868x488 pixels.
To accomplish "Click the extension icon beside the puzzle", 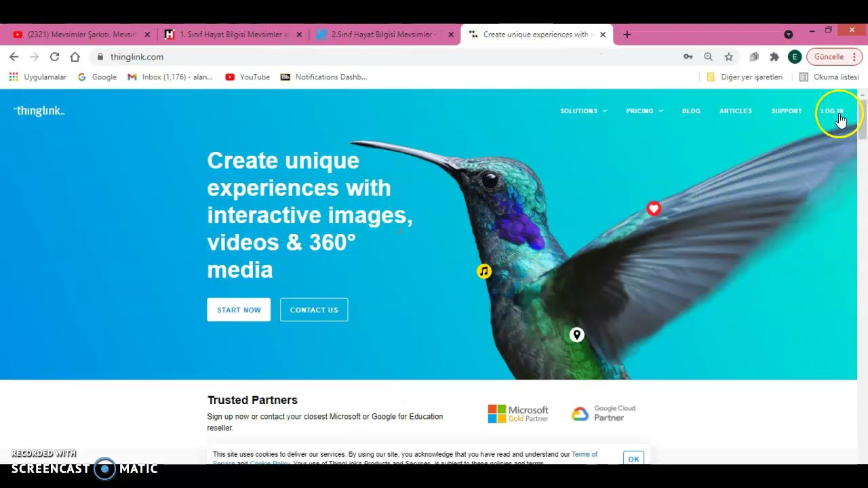I will (x=754, y=57).
